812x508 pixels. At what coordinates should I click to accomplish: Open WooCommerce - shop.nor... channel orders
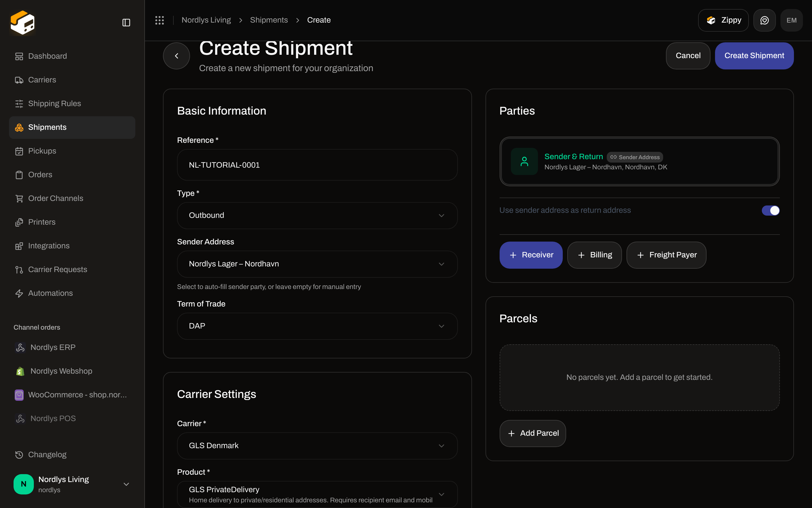click(72, 395)
